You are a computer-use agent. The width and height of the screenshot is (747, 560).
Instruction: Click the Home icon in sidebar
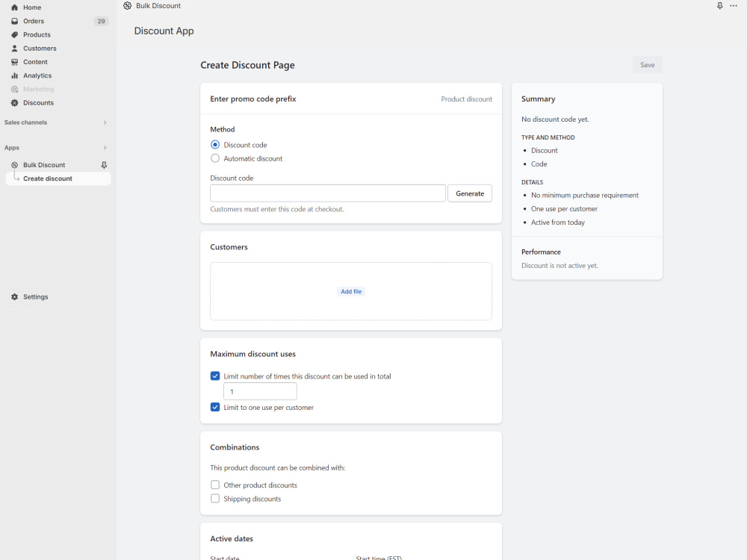(14, 7)
